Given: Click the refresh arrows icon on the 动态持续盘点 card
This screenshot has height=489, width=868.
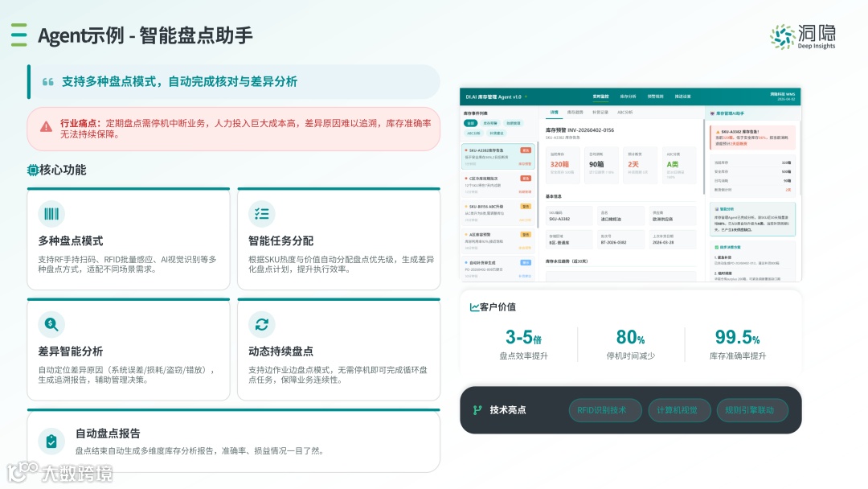Looking at the screenshot, I should pos(262,324).
